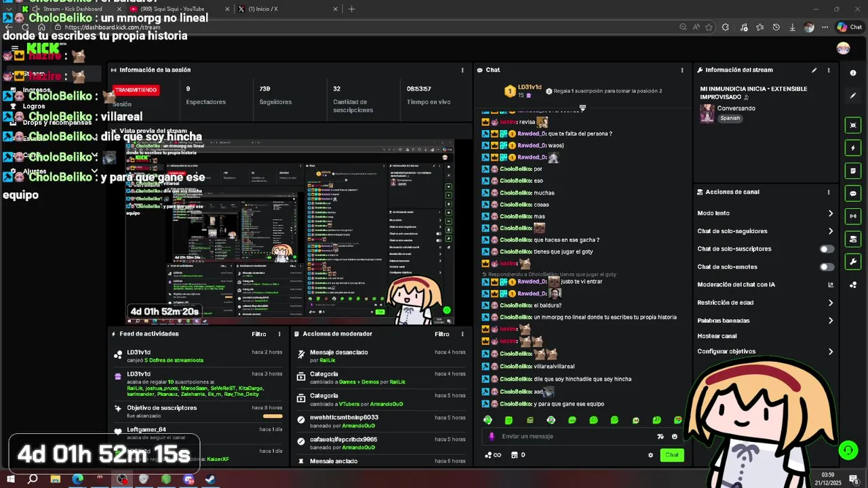Viewport: 868px width, 488px height.
Task: Click the store icon below message box
Action: click(514, 455)
